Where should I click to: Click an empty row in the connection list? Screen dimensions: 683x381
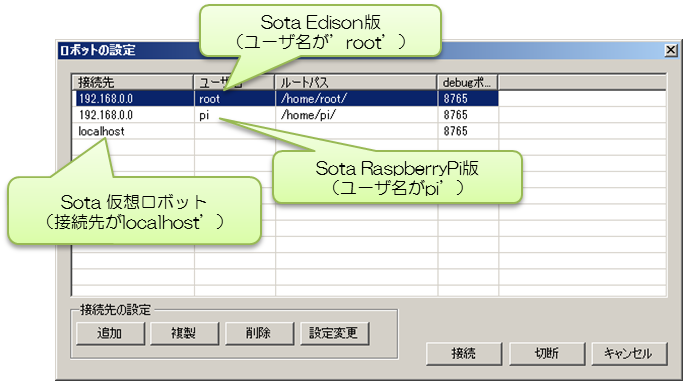pos(369,261)
